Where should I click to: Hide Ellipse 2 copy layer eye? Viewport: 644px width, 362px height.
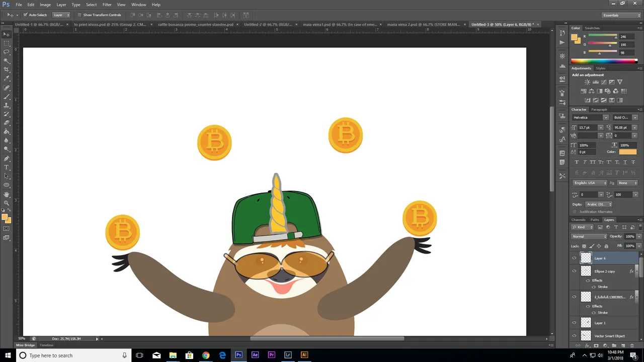[x=574, y=271]
